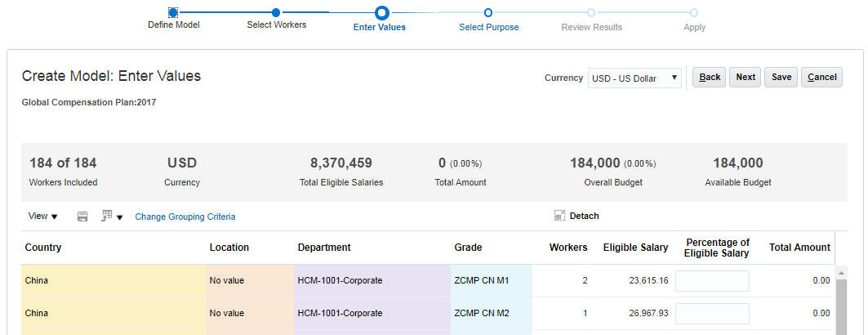Click the Eligible Salary column header

click(635, 247)
